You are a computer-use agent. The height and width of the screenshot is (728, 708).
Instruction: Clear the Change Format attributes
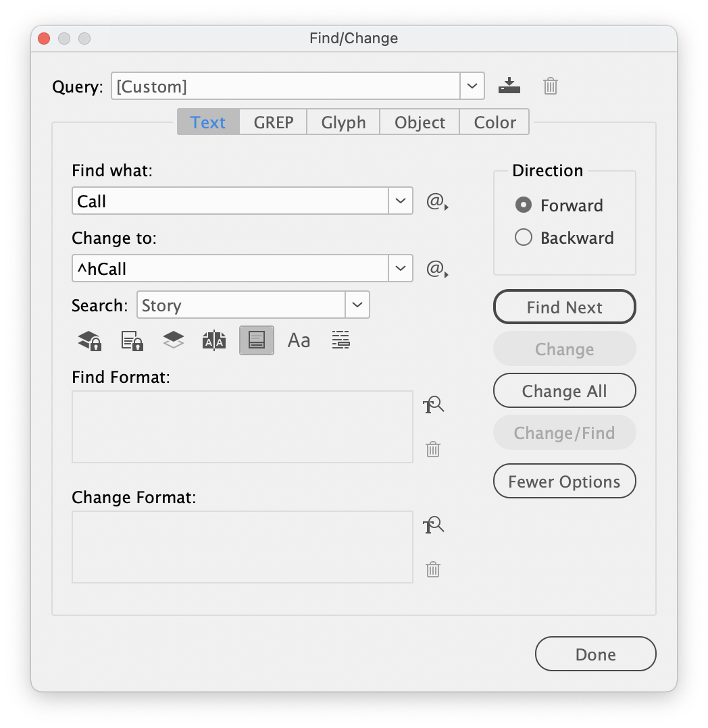(x=432, y=569)
